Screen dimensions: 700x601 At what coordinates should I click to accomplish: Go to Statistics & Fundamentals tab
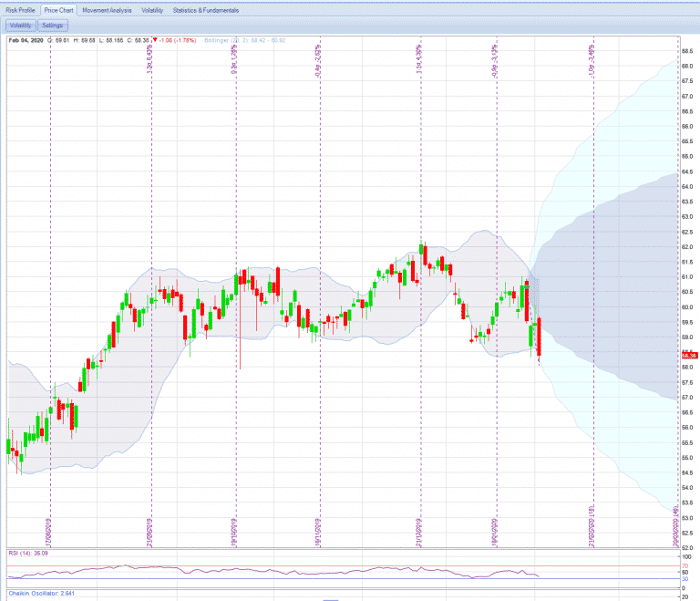(x=206, y=10)
